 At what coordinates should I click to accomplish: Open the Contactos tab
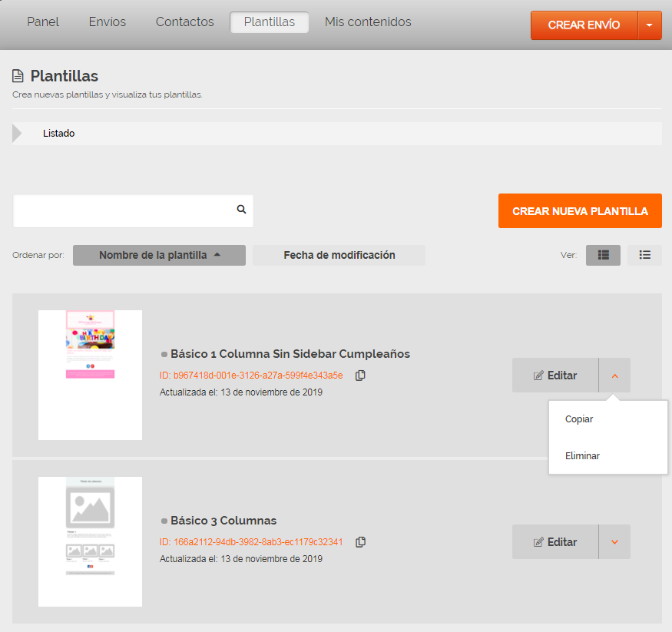pos(184,22)
